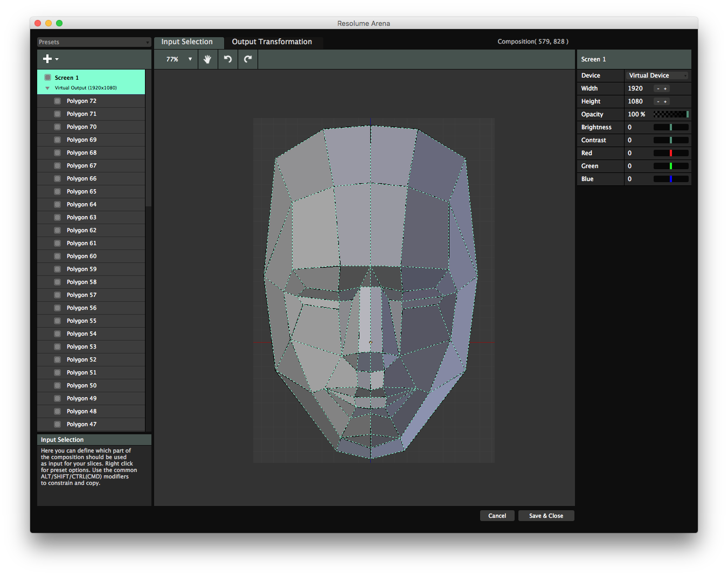
Task: Open the Virtual Device dropdown
Action: (657, 76)
